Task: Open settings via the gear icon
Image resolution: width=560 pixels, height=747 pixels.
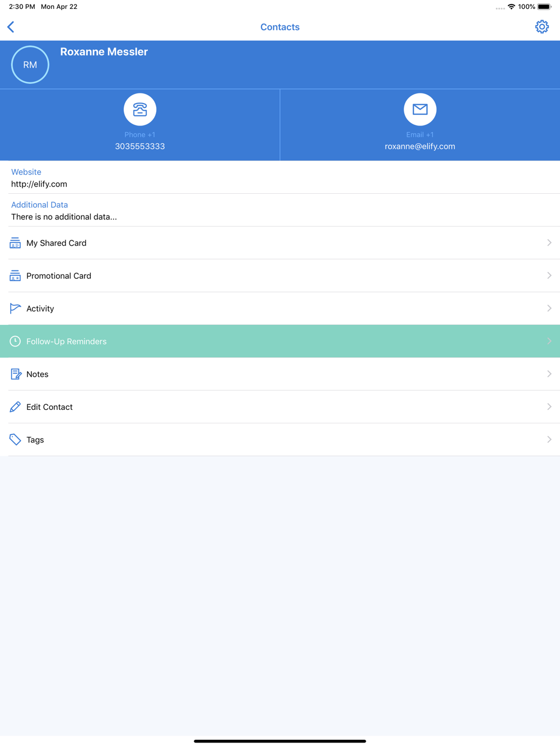Action: click(542, 27)
